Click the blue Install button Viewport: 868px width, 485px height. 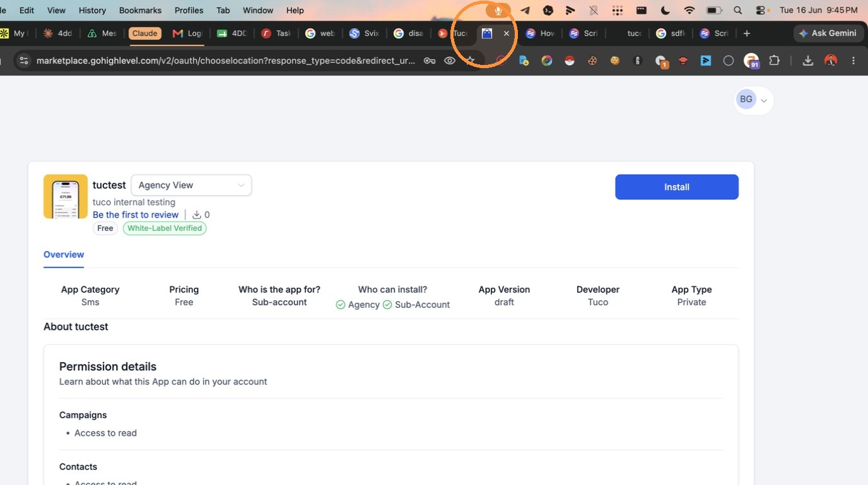click(x=676, y=187)
